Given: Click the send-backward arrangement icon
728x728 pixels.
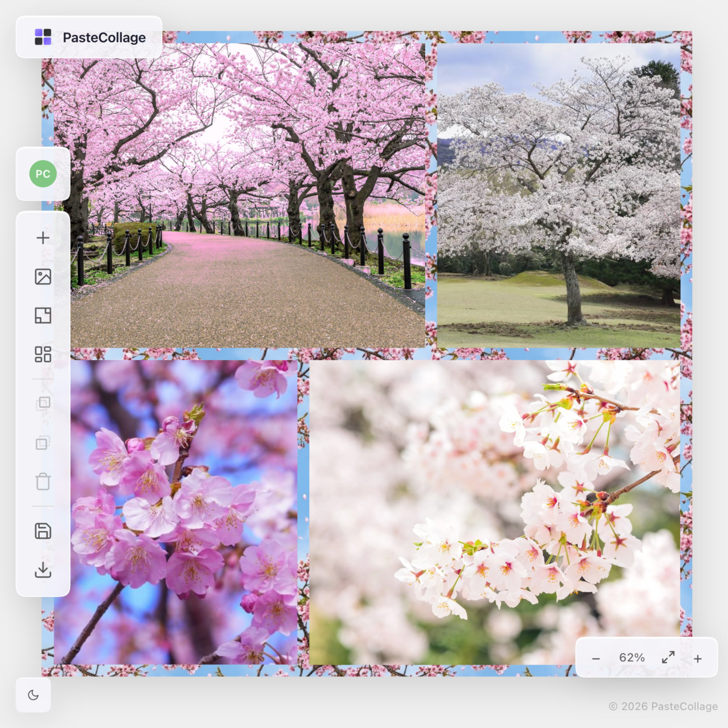Looking at the screenshot, I should pos(43,442).
